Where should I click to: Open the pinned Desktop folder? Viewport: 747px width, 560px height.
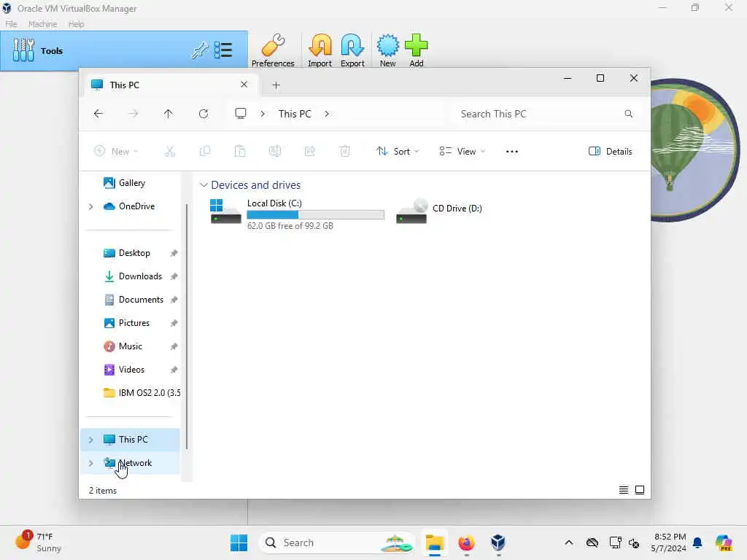pyautogui.click(x=134, y=253)
